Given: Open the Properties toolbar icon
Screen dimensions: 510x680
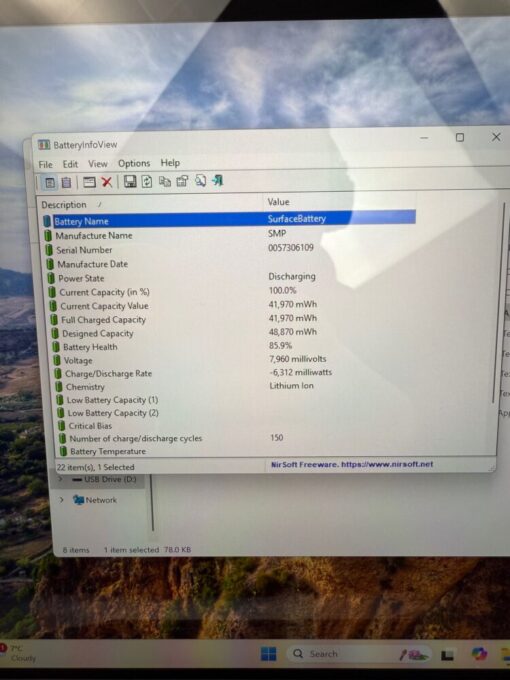Looking at the screenshot, I should pos(182,181).
